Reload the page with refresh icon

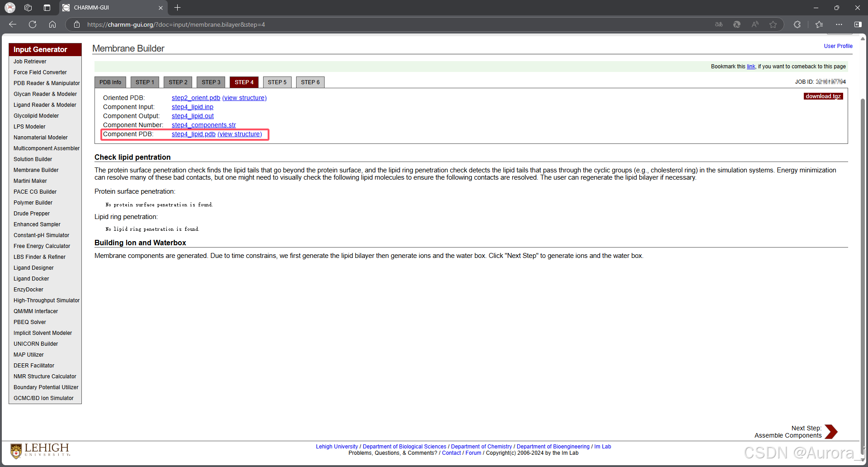tap(33, 24)
